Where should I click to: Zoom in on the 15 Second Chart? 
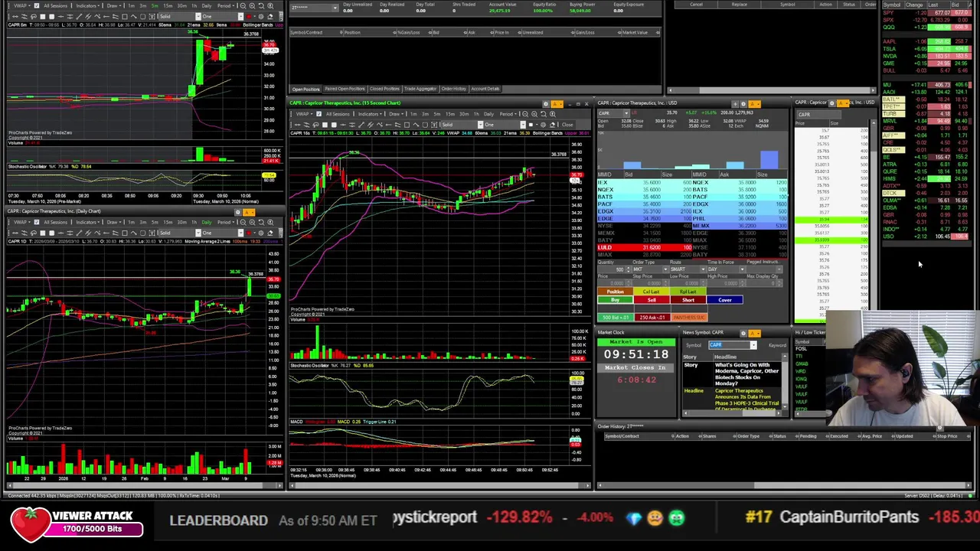click(x=534, y=114)
